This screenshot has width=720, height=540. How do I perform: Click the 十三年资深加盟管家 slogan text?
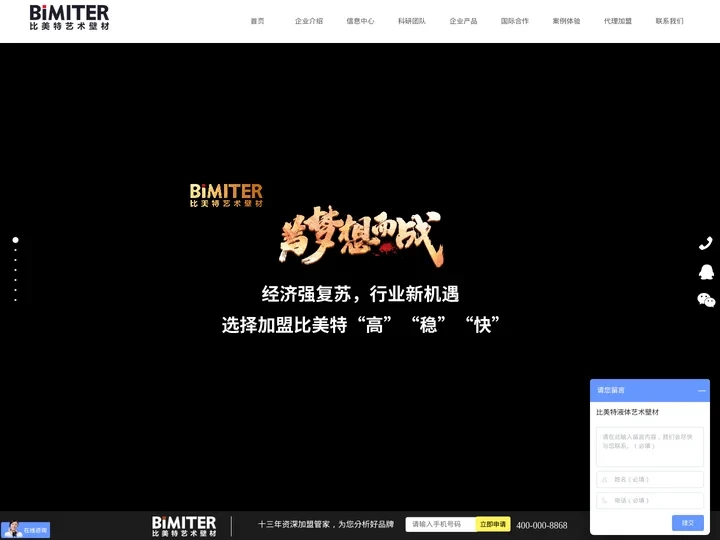(x=326, y=524)
